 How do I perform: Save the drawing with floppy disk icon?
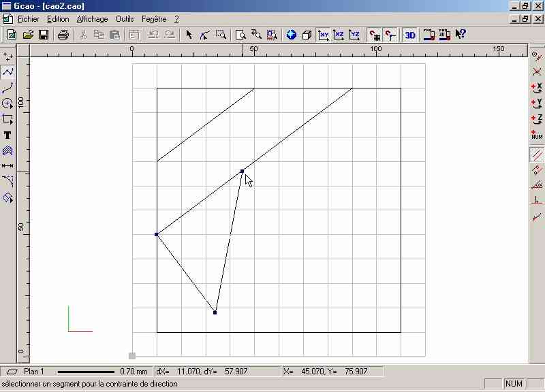[44, 35]
